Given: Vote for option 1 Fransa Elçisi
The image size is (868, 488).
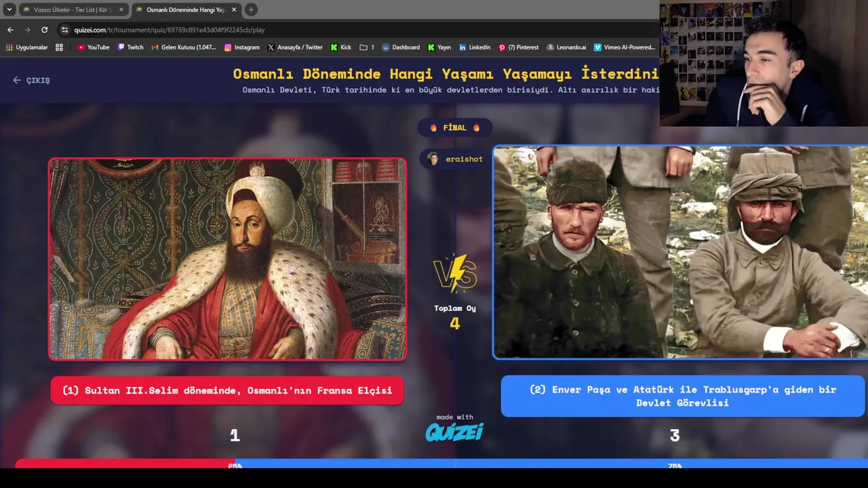Looking at the screenshot, I should click(x=227, y=390).
